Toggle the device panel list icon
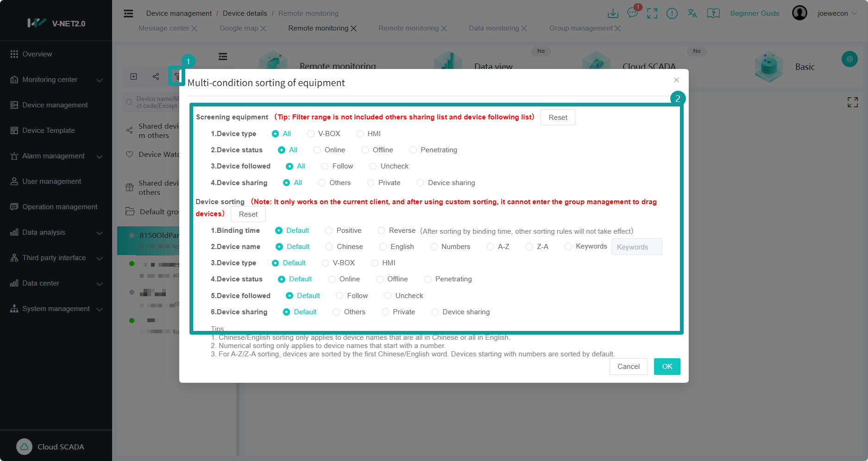The width and height of the screenshot is (868, 461). tap(223, 56)
